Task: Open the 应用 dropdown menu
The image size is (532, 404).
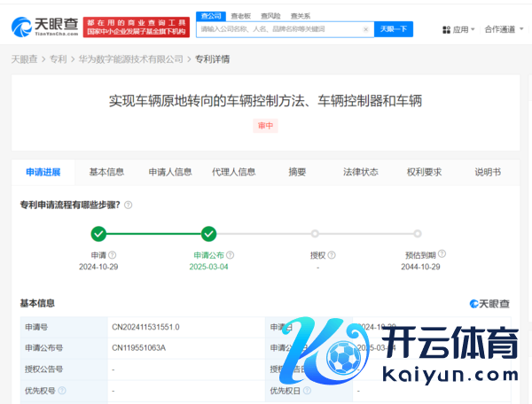Action: (458, 29)
